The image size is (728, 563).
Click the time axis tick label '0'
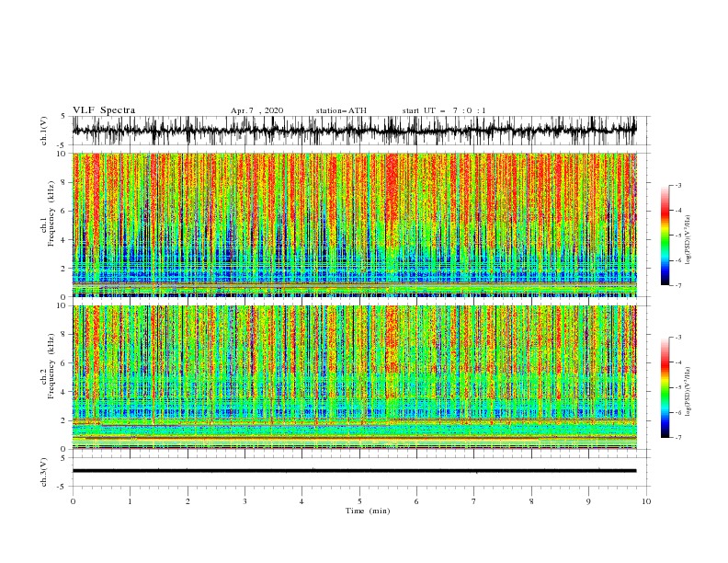(x=73, y=501)
